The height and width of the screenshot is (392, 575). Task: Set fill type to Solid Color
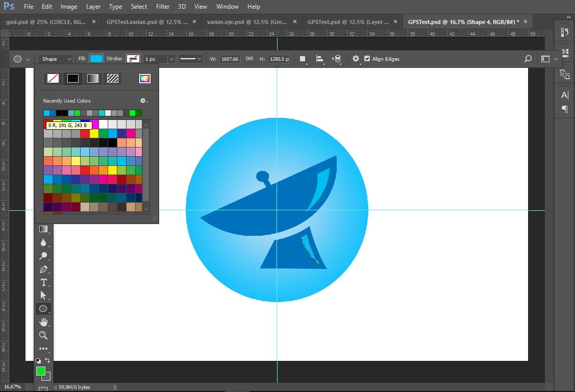tap(72, 79)
